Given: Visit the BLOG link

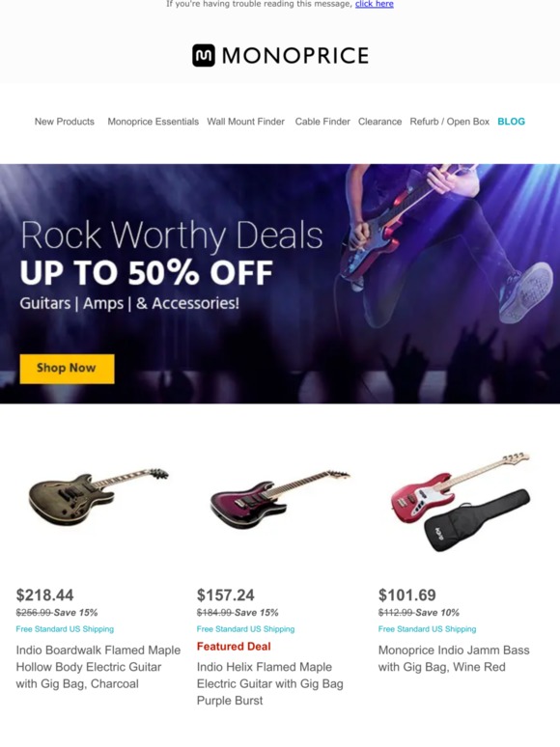Looking at the screenshot, I should (512, 122).
